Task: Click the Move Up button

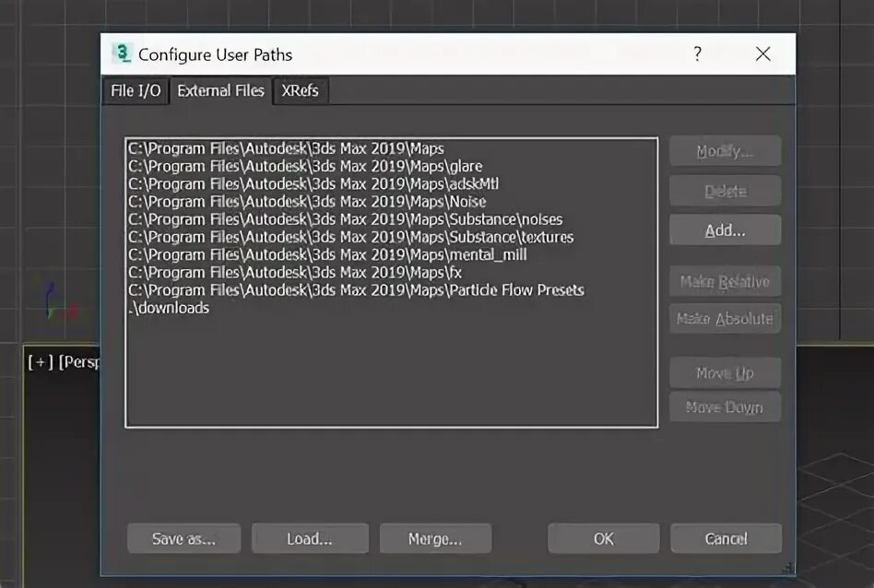Action: coord(725,373)
